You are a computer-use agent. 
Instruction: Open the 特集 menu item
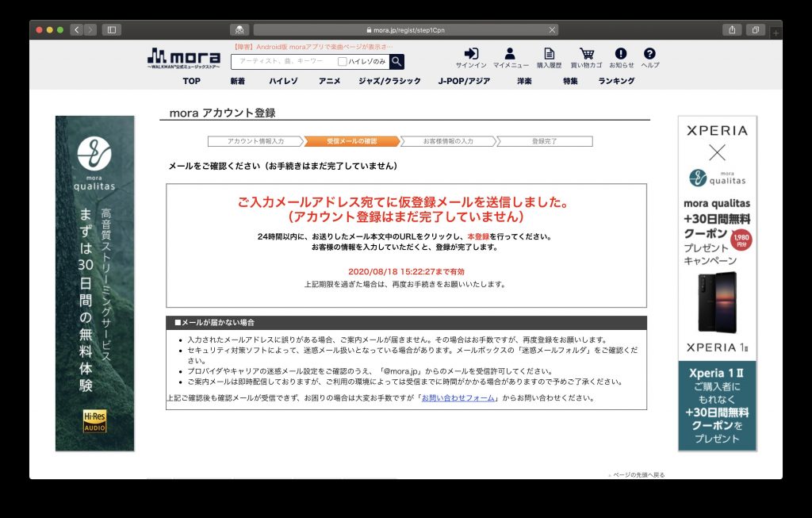click(x=570, y=82)
